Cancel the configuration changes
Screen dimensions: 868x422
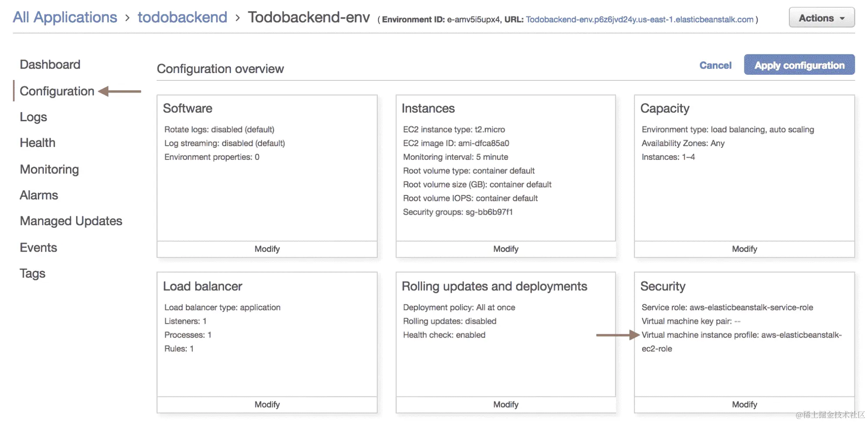pos(715,65)
